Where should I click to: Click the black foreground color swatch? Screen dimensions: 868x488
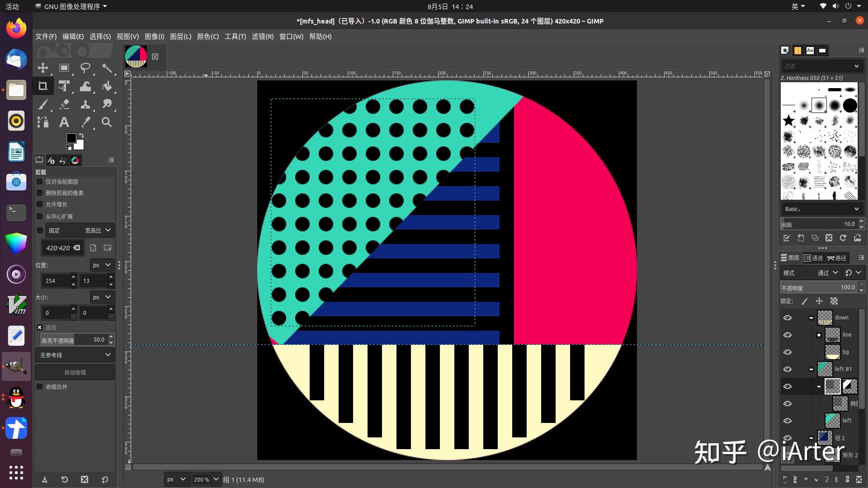pos(71,138)
